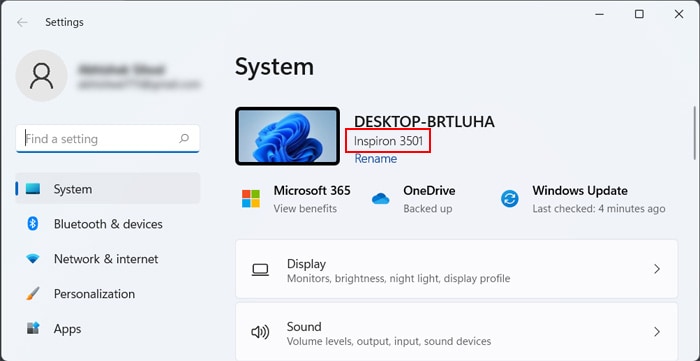Click the Inspiron 3501 model text

pos(388,141)
